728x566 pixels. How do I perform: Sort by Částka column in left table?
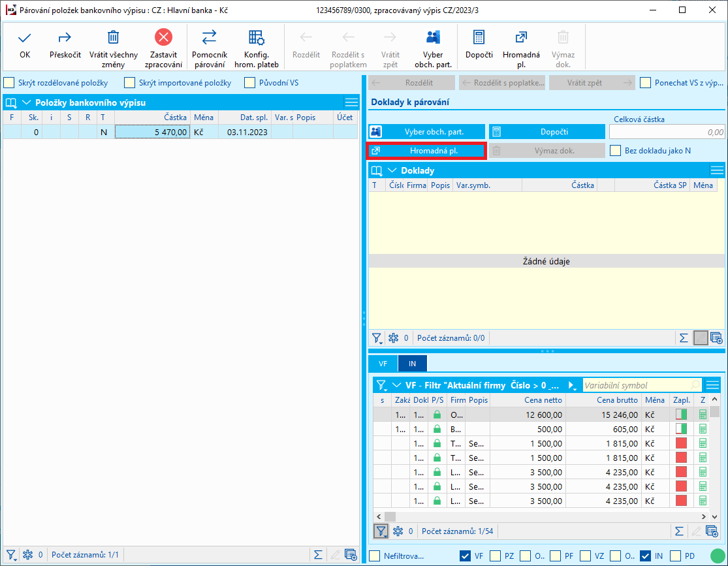coord(152,118)
